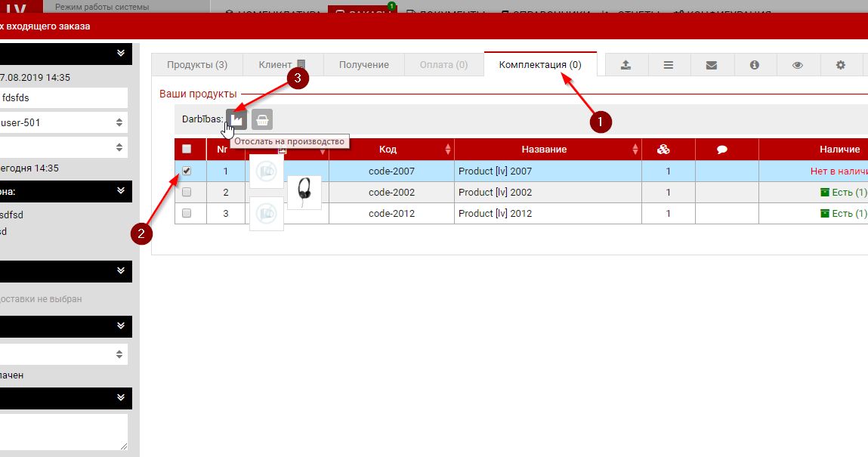868x457 pixels.
Task: Open the gear settings icon tab
Action: (x=840, y=65)
